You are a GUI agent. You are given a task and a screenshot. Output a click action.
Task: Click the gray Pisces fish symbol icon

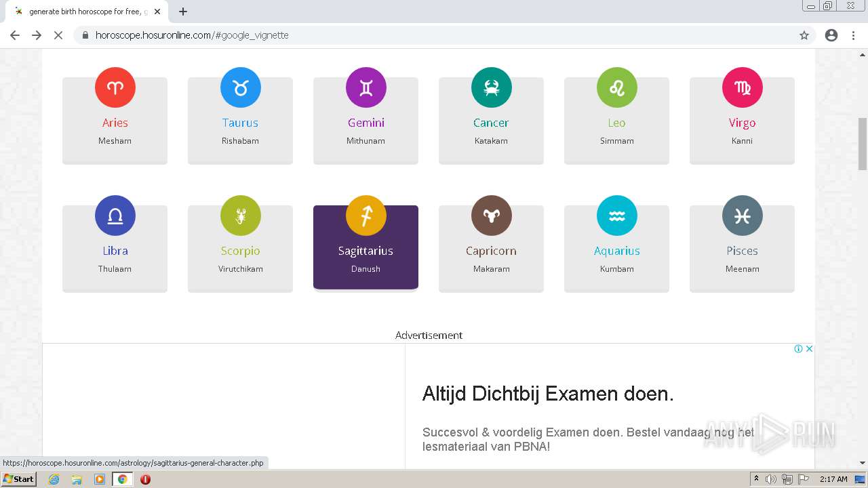point(743,216)
